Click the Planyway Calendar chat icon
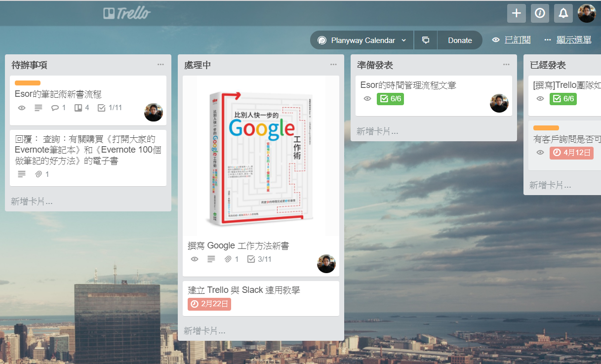The height and width of the screenshot is (364, 601). 322,40
